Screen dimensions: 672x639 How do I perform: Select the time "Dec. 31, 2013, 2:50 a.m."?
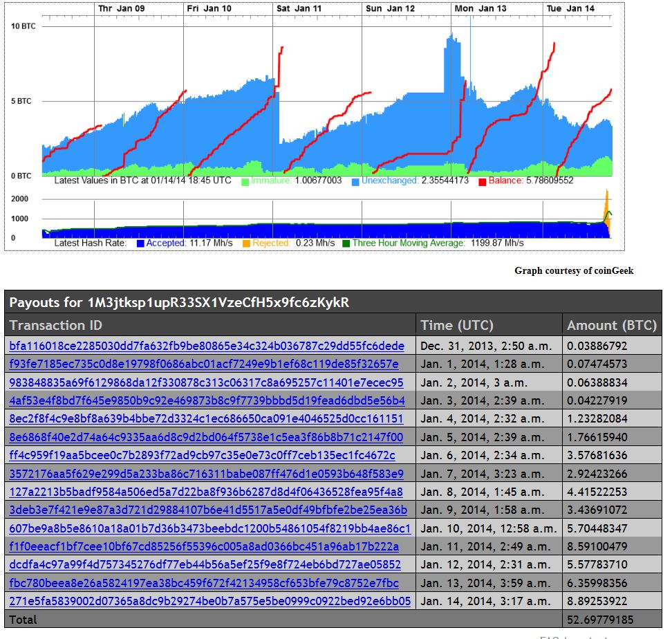pyautogui.click(x=487, y=346)
